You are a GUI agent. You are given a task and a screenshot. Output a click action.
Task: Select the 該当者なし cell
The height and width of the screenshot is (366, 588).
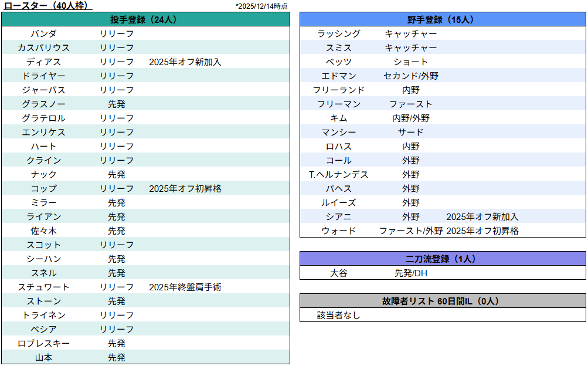(x=339, y=315)
